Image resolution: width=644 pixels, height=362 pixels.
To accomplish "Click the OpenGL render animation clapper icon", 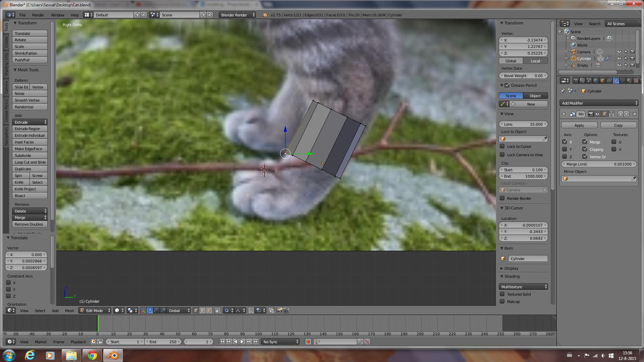I will tap(286, 310).
